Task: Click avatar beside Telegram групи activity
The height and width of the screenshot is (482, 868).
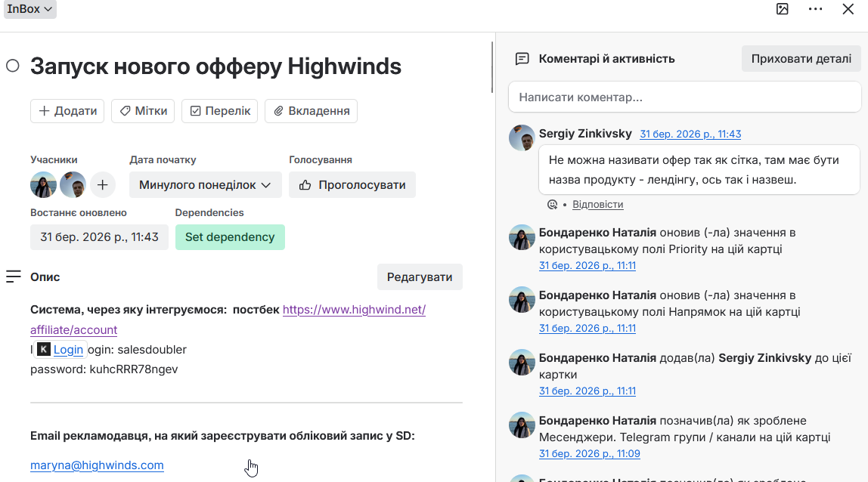Action: (522, 425)
